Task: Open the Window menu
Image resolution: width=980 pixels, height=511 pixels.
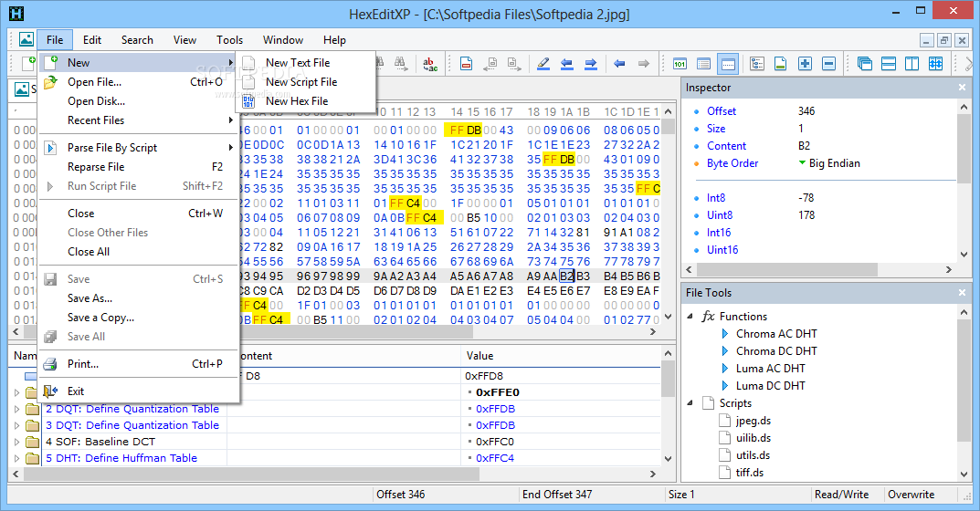Action: [282, 40]
